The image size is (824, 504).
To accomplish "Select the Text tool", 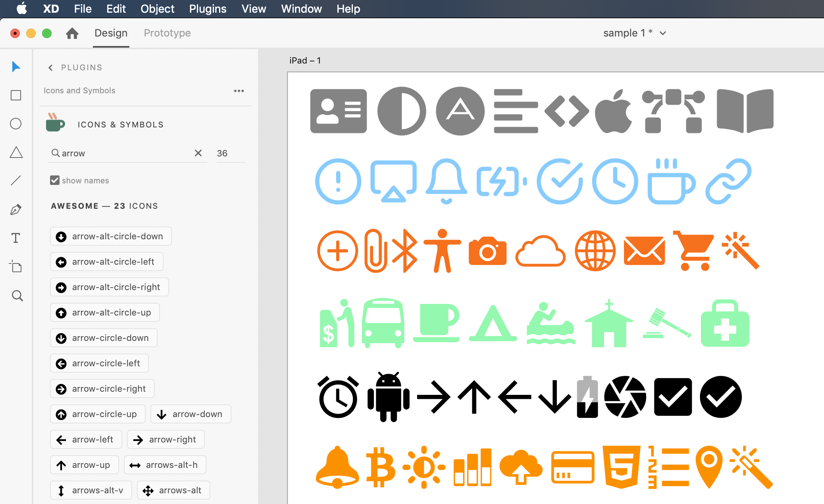I will [x=15, y=238].
